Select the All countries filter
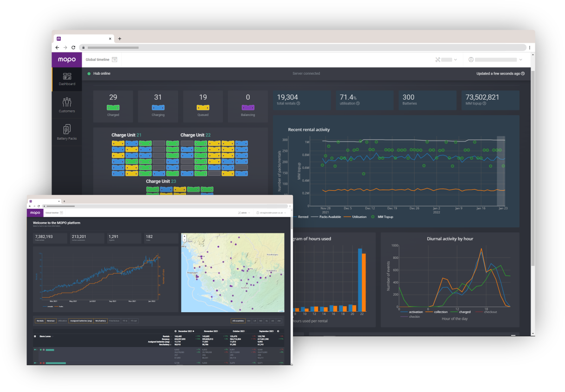The image size is (565, 392). pos(238,321)
